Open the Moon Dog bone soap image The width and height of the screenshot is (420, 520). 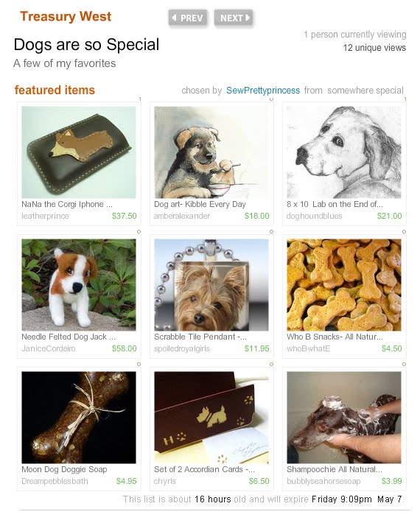tap(79, 418)
